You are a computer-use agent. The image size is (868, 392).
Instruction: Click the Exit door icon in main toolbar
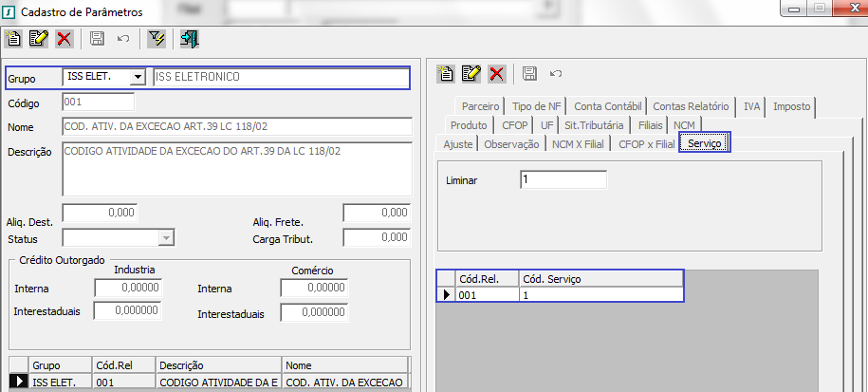pyautogui.click(x=190, y=39)
